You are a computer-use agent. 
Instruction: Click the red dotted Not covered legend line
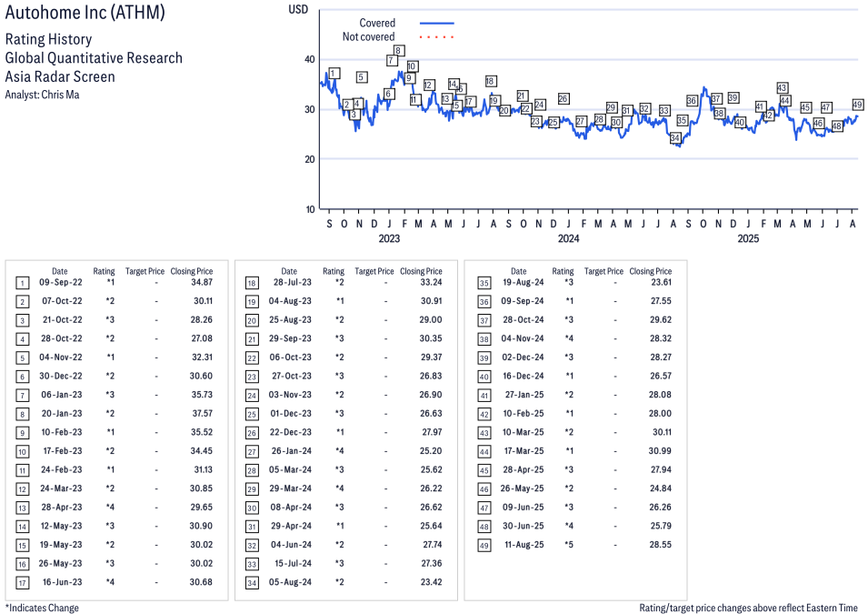click(x=437, y=37)
